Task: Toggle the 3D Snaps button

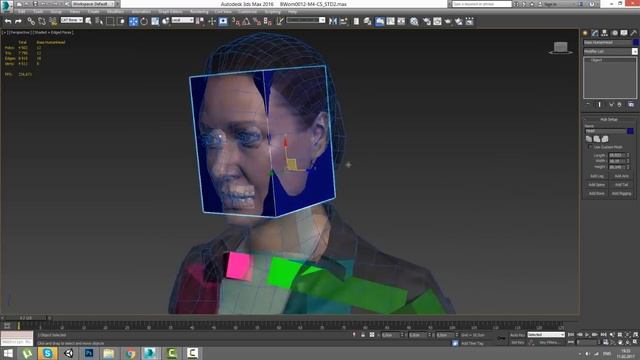Action: [x=236, y=21]
